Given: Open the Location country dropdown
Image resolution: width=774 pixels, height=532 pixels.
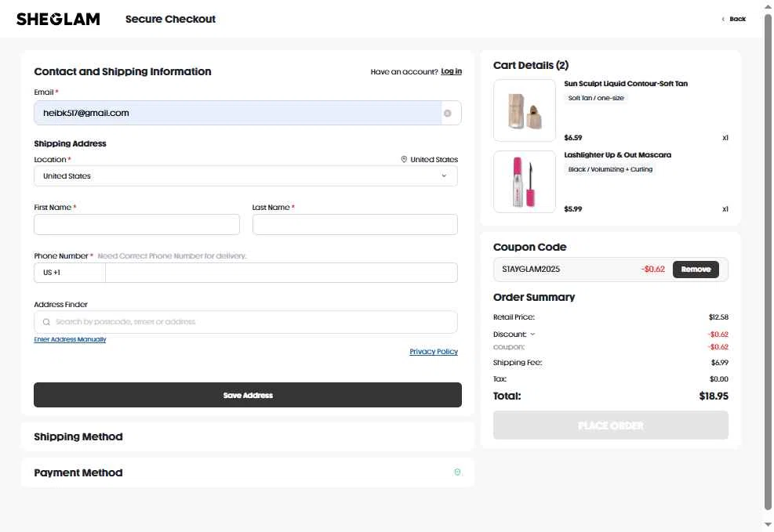Looking at the screenshot, I should pos(245,176).
